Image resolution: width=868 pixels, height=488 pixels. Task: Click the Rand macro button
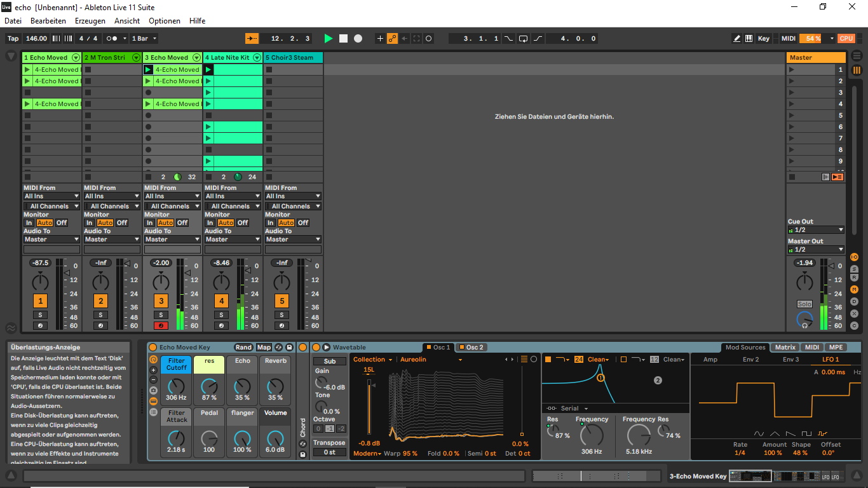pos(243,348)
